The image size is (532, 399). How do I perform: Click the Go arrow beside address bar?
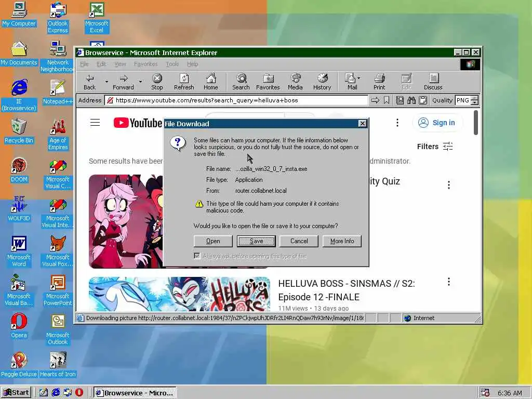(375, 100)
